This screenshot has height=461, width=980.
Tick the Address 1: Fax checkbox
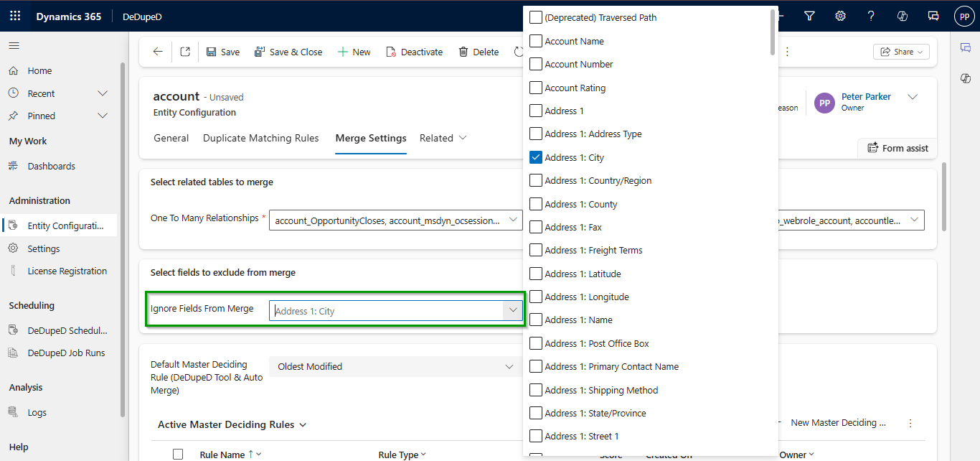(536, 227)
